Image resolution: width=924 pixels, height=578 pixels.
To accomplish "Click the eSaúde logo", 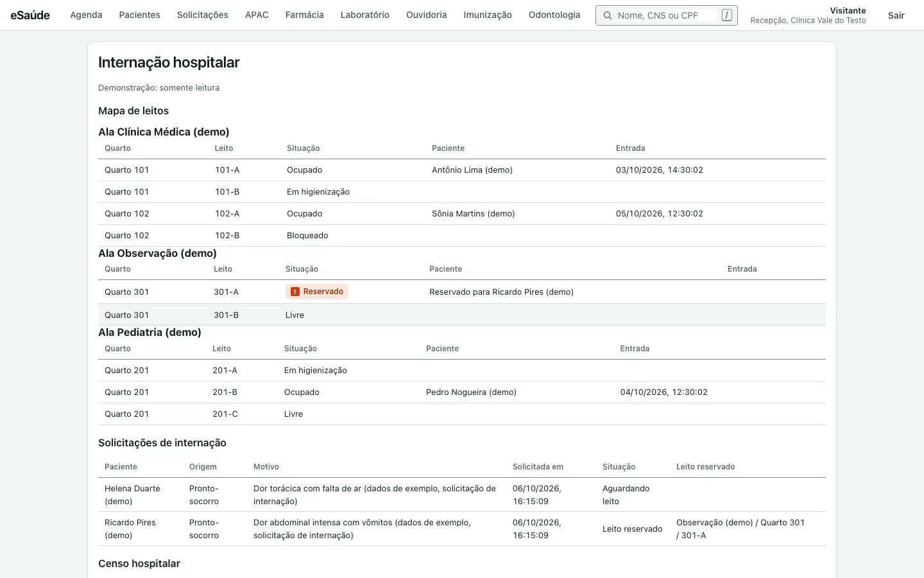I will (30, 15).
